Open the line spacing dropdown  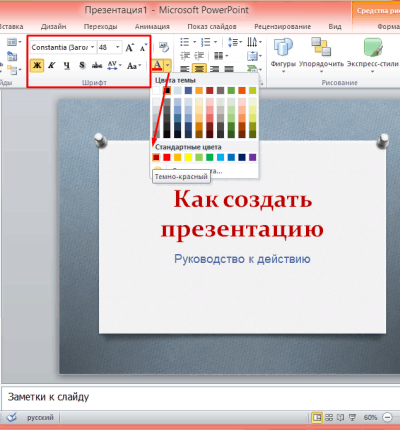coord(235,42)
